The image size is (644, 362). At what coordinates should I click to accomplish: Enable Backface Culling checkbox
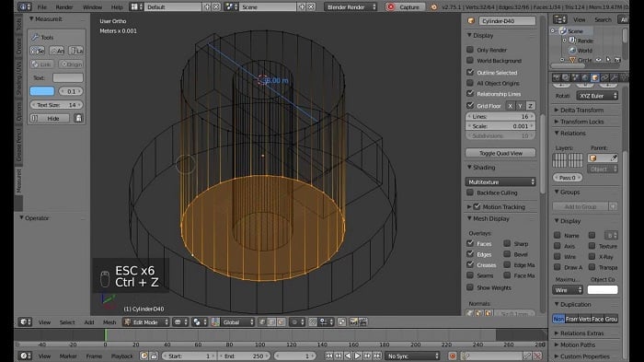click(x=470, y=193)
